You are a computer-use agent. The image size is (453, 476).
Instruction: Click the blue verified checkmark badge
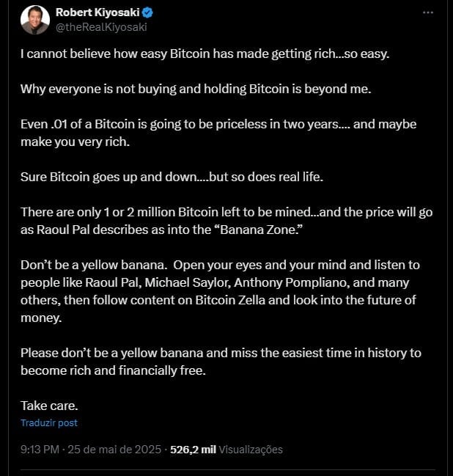coord(147,12)
